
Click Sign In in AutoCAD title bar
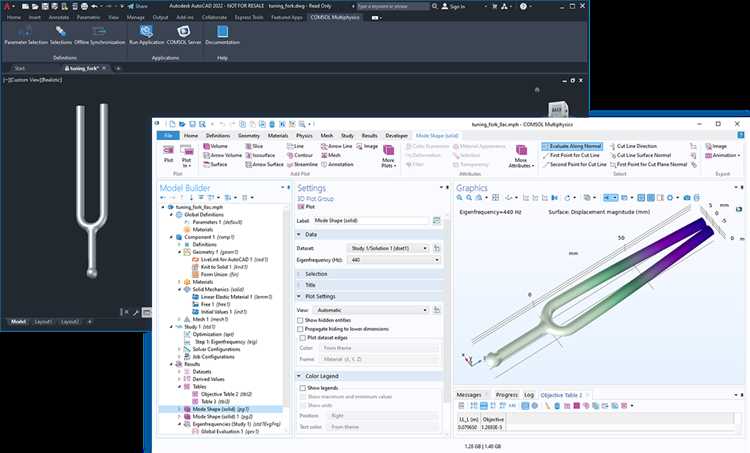tap(453, 6)
